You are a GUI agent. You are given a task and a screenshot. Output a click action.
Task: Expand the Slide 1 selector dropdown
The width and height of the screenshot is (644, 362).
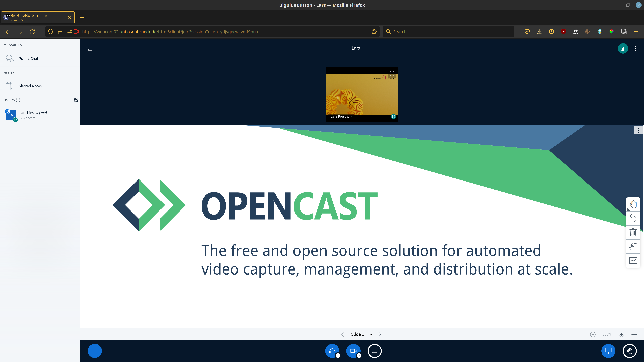(x=361, y=334)
